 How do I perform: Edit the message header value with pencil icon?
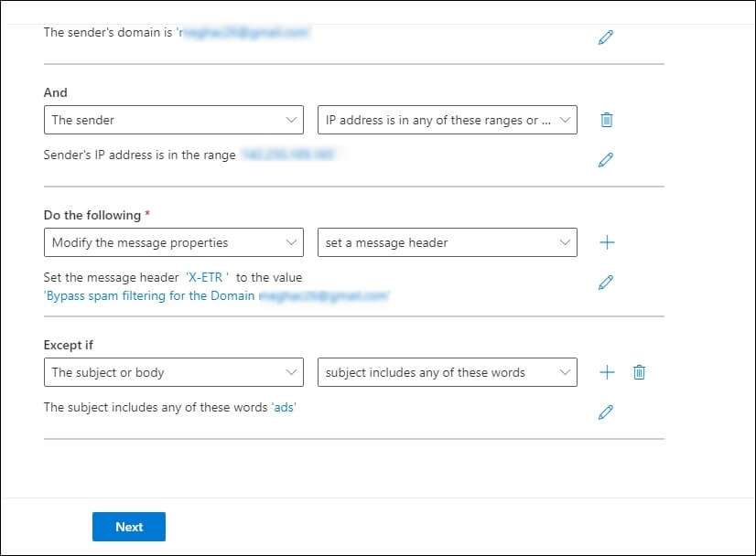[x=606, y=283]
